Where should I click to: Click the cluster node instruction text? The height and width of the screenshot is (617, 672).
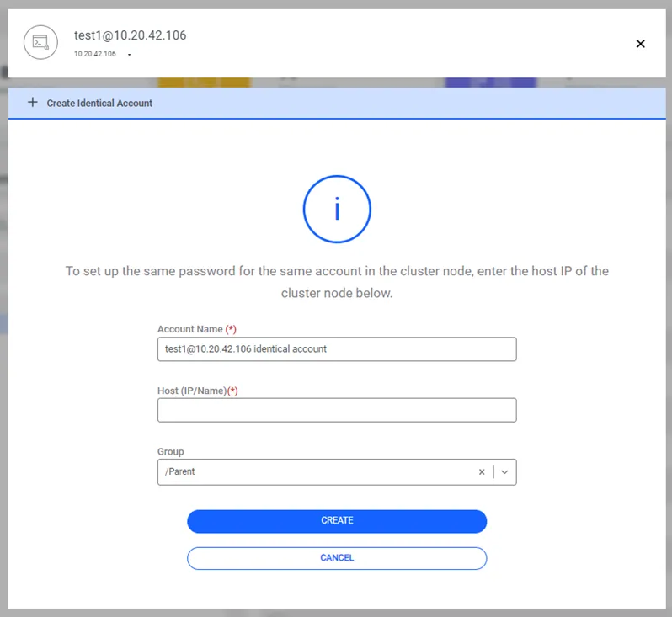coord(337,282)
